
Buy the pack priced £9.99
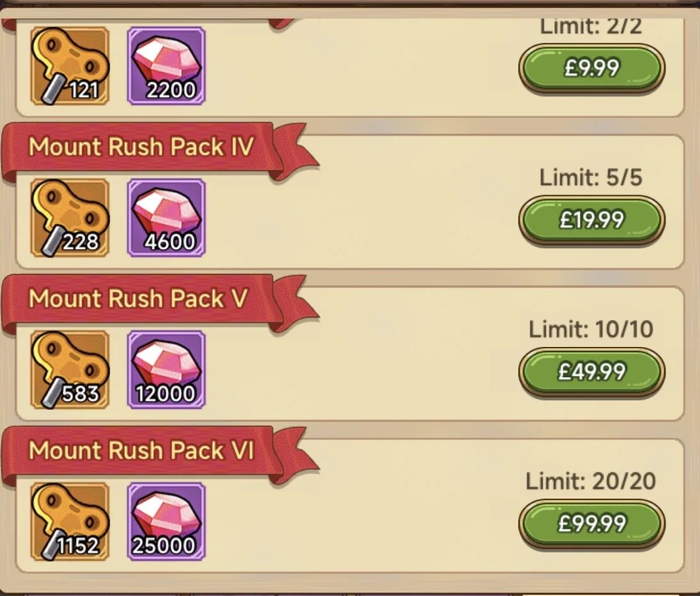(x=591, y=68)
